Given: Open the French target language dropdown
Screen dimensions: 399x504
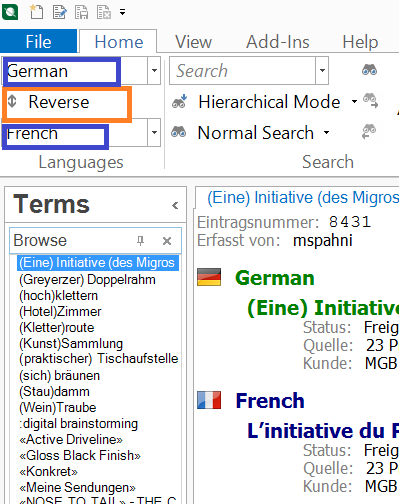Looking at the screenshot, I should pyautogui.click(x=154, y=132).
